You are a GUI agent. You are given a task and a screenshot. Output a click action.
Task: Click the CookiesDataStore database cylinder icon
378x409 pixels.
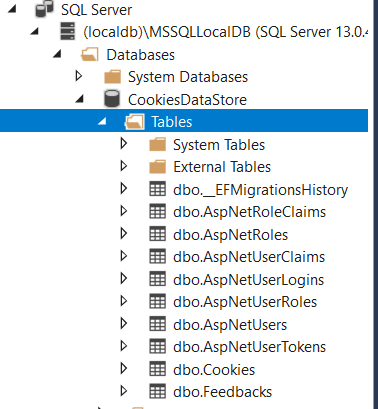click(112, 99)
